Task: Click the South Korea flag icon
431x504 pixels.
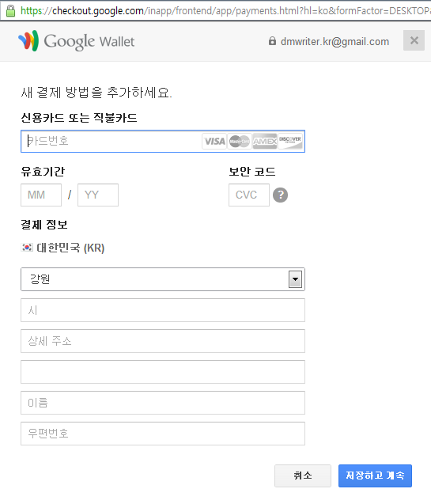Action: (x=27, y=248)
